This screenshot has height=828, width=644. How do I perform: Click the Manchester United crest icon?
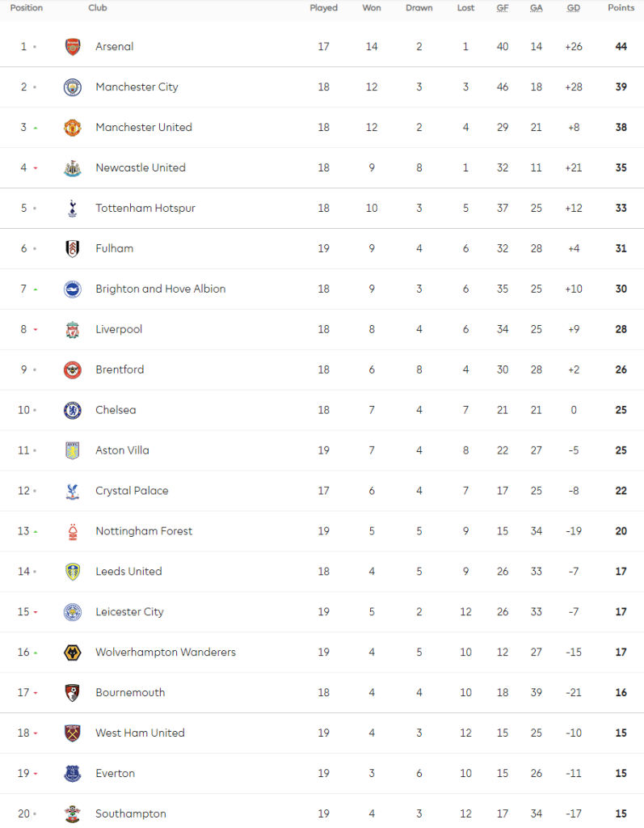(73, 128)
